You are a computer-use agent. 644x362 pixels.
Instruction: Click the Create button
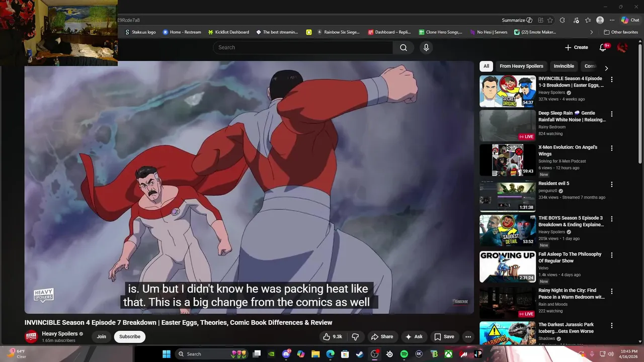[577, 47]
